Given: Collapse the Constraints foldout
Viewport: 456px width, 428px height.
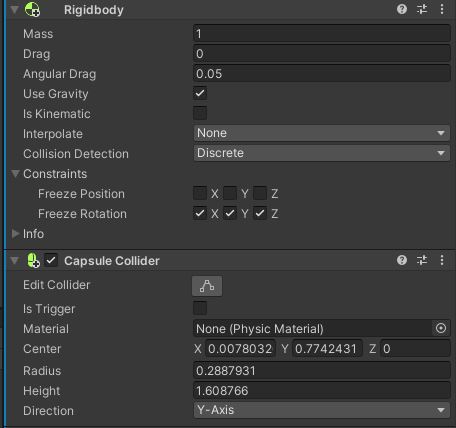Looking at the screenshot, I should point(15,173).
